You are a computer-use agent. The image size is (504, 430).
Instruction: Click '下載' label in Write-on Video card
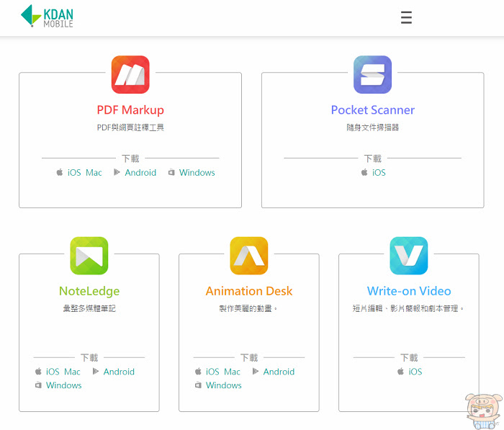point(409,358)
